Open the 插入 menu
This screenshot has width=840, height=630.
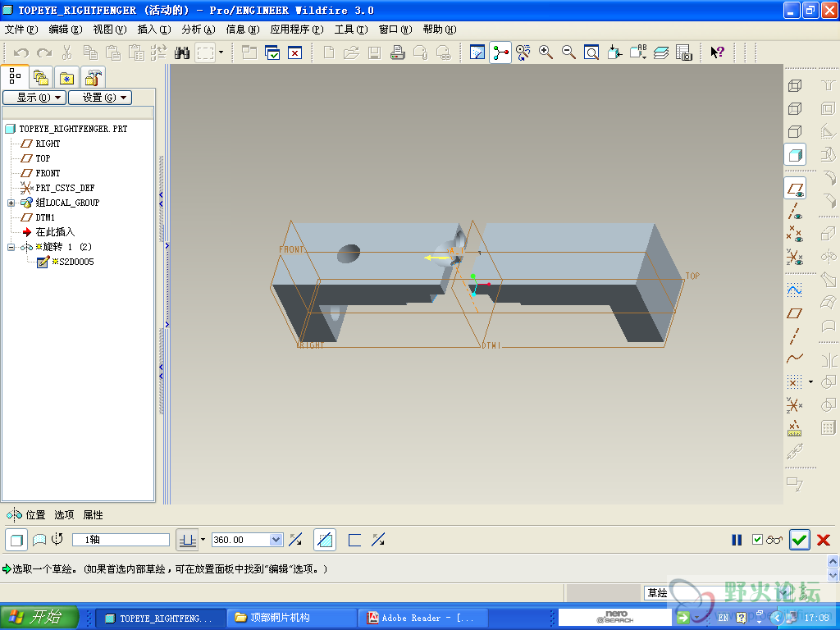[154, 30]
